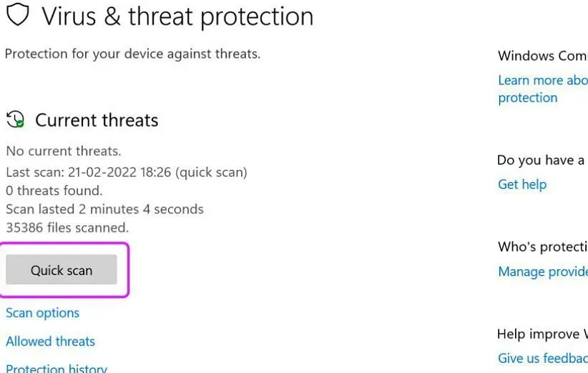Start a Quick scan

pos(62,270)
